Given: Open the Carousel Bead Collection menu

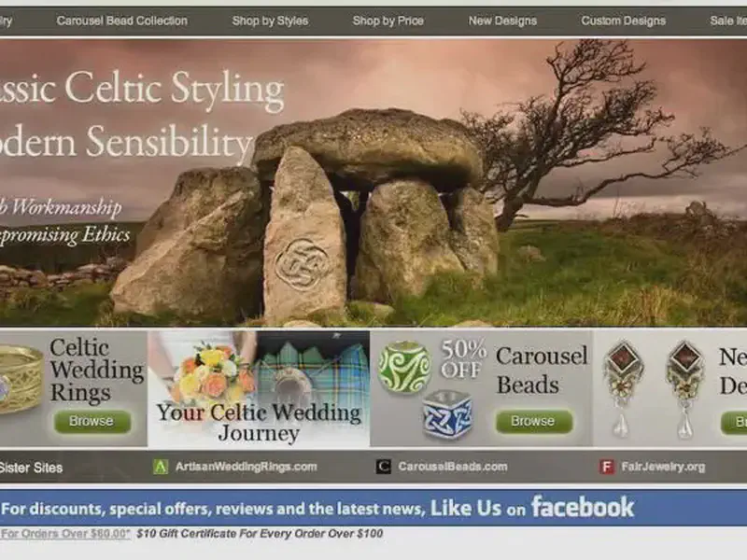Looking at the screenshot, I should click(x=122, y=21).
